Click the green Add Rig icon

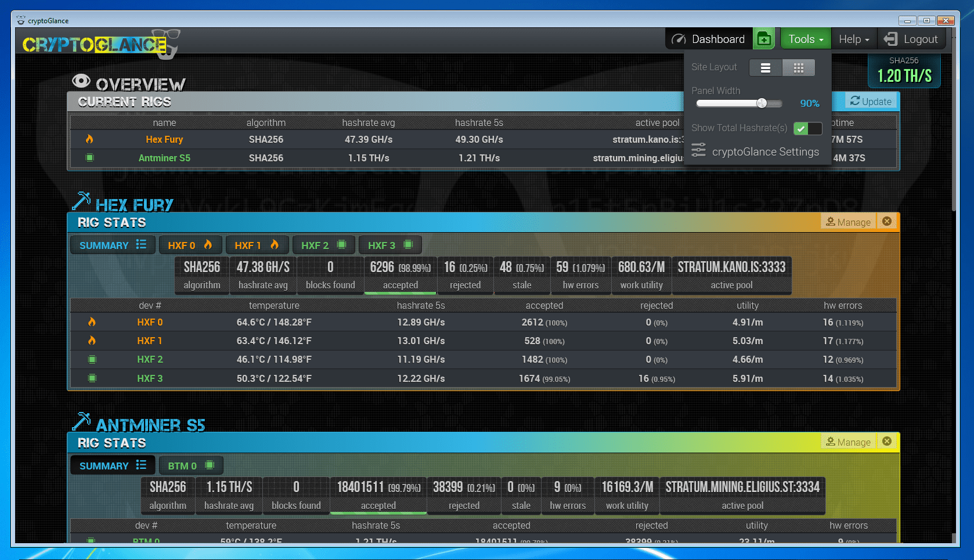tap(764, 39)
